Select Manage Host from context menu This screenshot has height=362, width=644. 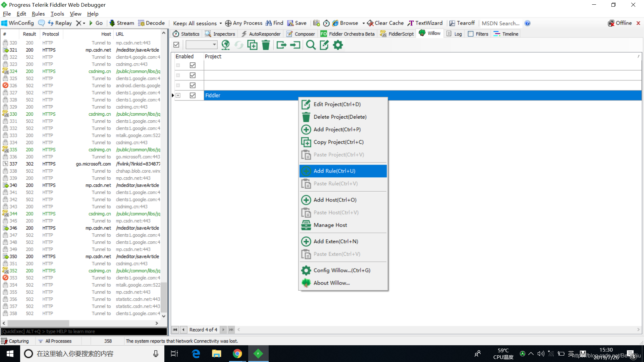(343, 225)
